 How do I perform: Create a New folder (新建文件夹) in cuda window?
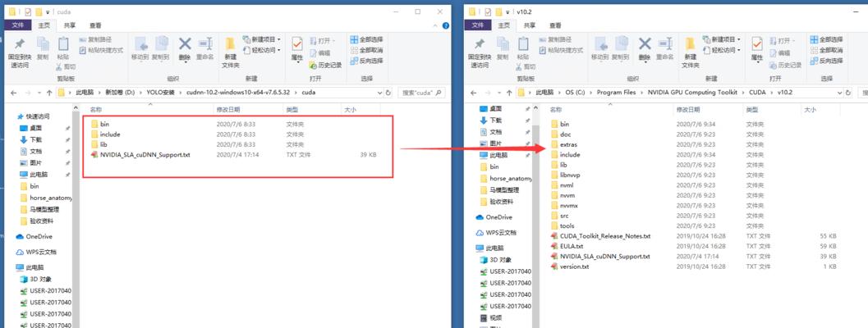click(230, 52)
